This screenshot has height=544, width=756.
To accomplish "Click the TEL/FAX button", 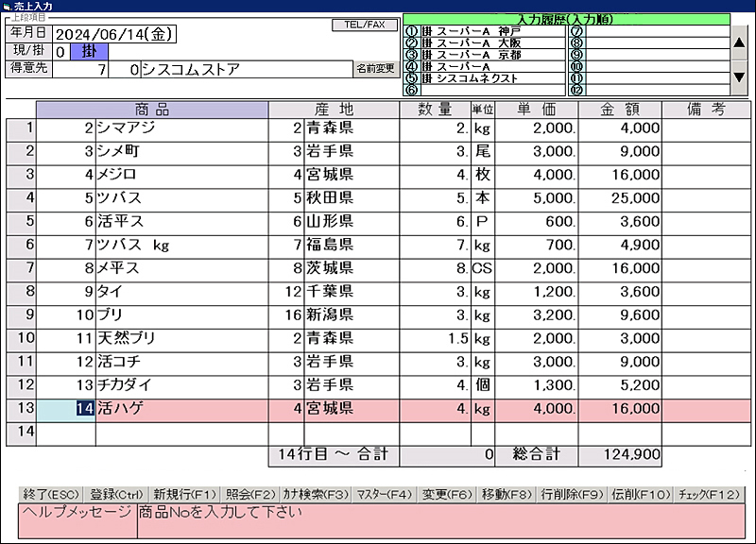I will tap(366, 25).
